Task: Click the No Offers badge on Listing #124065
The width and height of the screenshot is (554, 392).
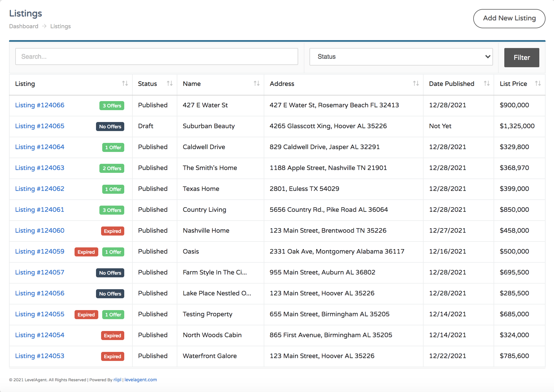Action: tap(110, 127)
